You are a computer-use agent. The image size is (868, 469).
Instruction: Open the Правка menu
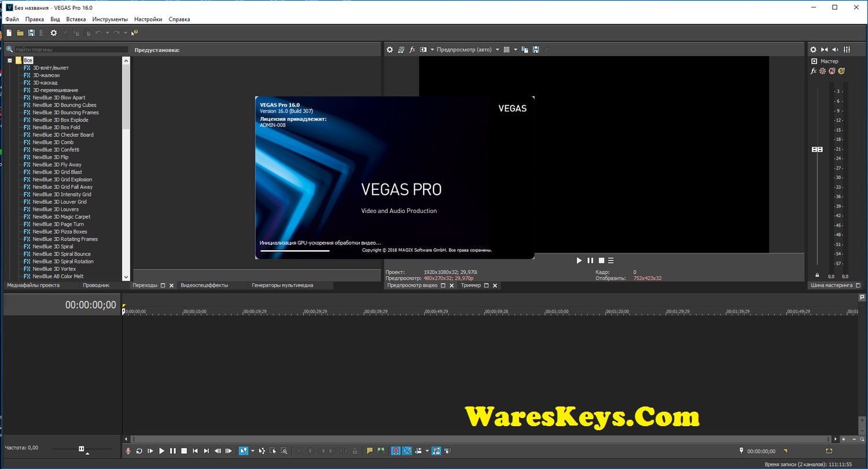click(x=35, y=19)
